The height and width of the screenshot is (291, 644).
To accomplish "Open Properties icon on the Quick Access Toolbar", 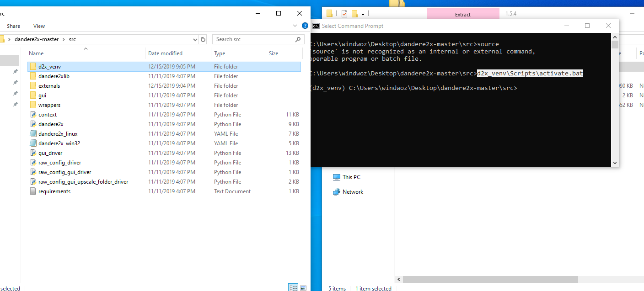I will pos(344,13).
